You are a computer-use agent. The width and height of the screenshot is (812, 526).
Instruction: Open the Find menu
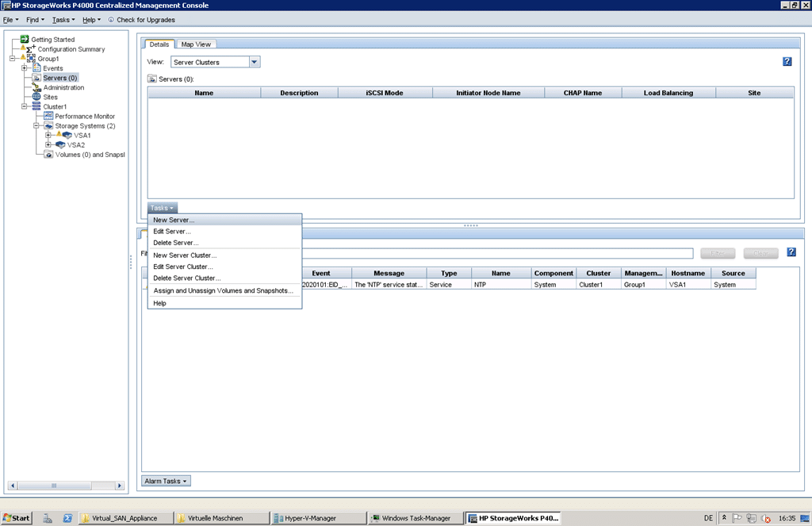click(x=35, y=20)
